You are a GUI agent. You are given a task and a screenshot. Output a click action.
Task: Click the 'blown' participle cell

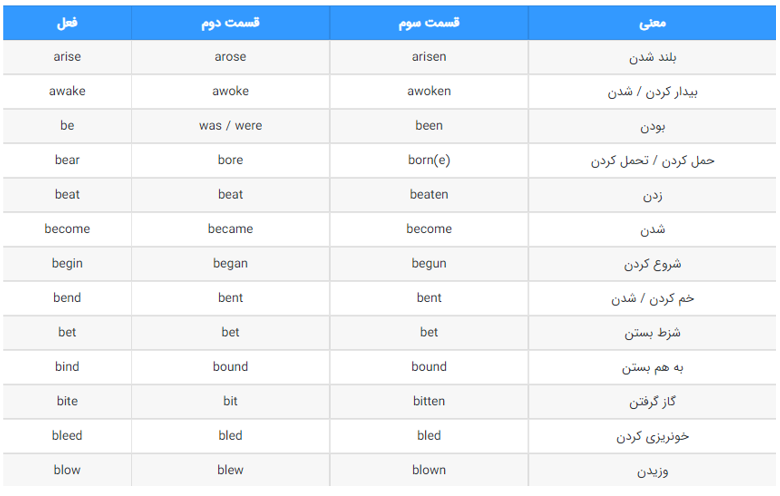429,470
